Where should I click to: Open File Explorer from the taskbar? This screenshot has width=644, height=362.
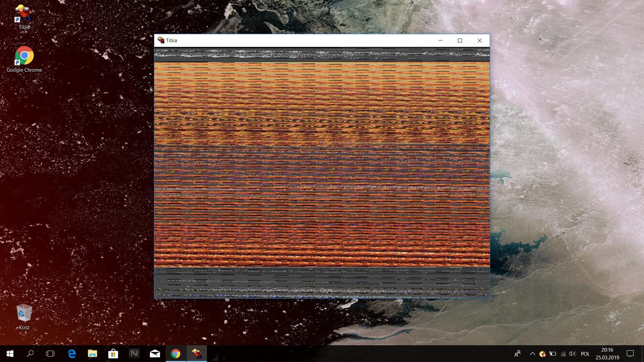(x=92, y=354)
